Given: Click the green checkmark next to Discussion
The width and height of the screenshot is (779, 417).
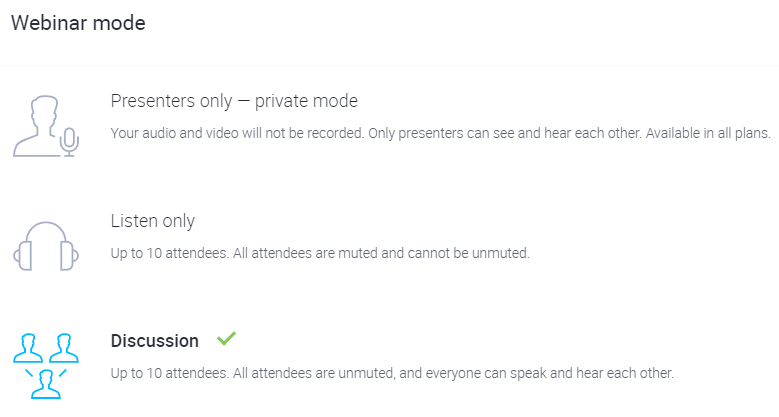Looking at the screenshot, I should pos(226,338).
